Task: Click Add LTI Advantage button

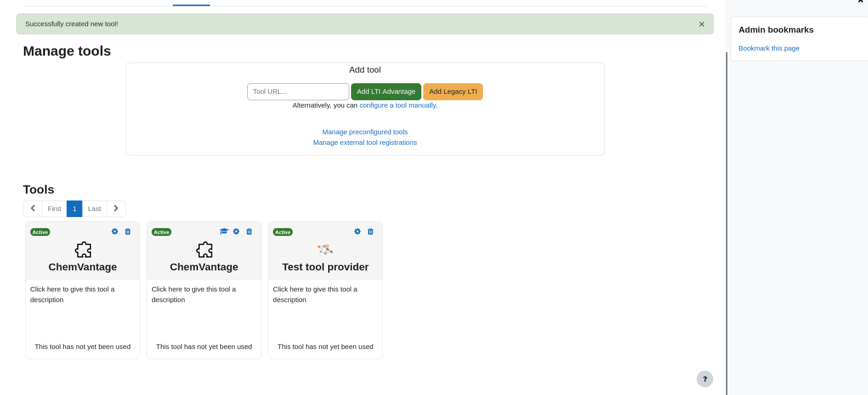Action: pyautogui.click(x=386, y=92)
